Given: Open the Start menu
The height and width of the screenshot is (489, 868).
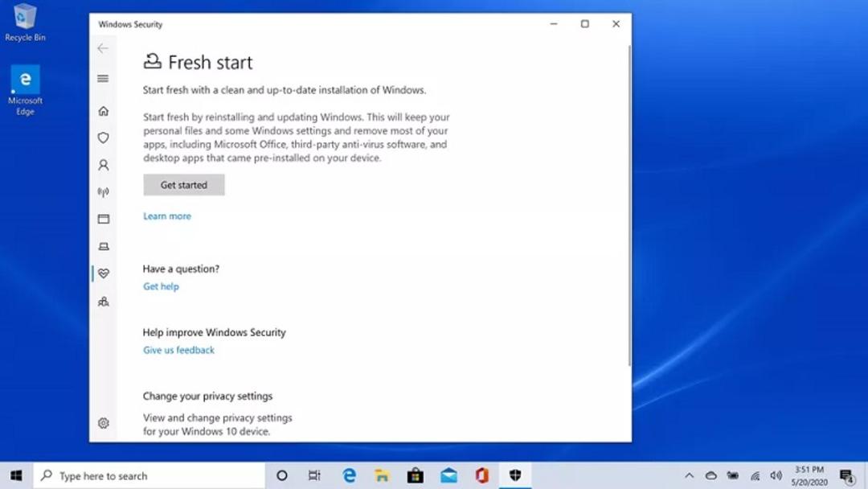Looking at the screenshot, I should (x=16, y=475).
